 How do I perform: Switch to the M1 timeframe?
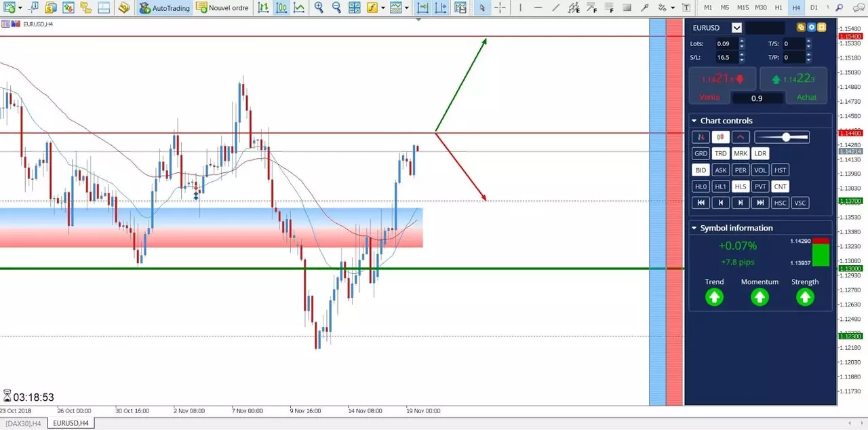tap(708, 8)
